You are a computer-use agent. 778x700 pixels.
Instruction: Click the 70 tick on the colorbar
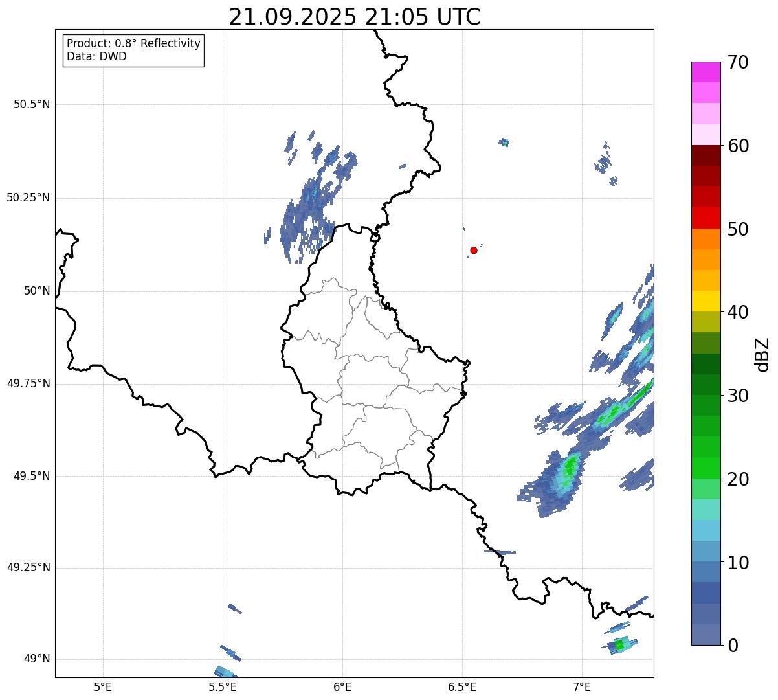pos(738,62)
